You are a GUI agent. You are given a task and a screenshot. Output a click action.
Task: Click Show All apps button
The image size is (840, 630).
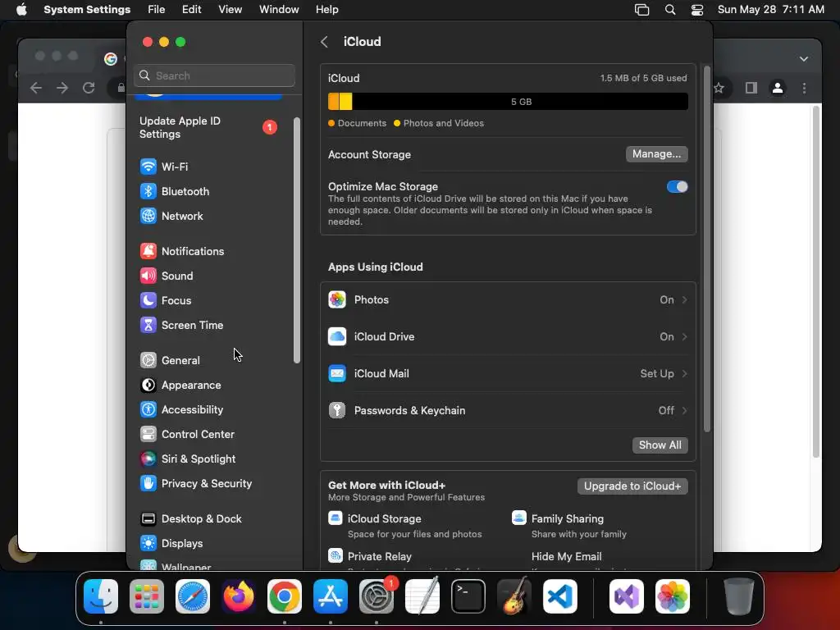pyautogui.click(x=660, y=445)
